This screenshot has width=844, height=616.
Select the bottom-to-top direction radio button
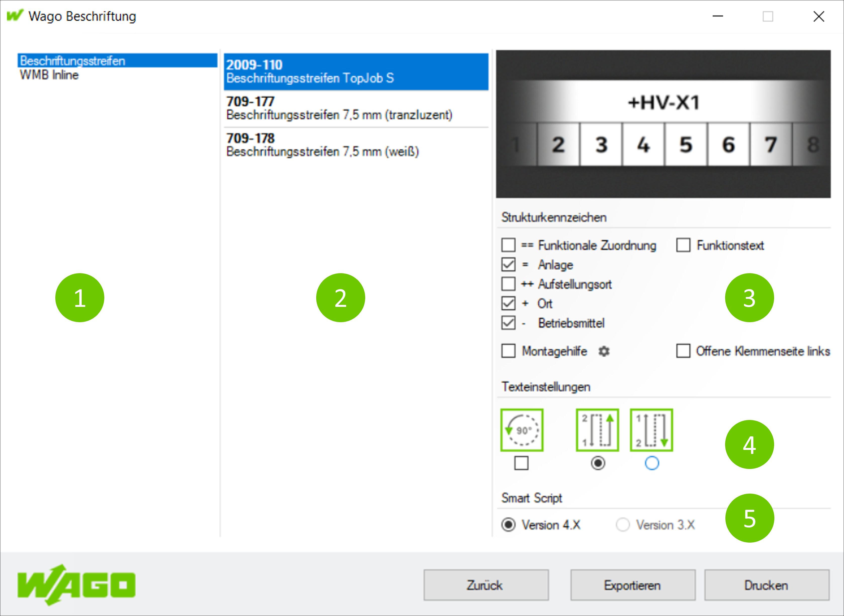tap(598, 463)
